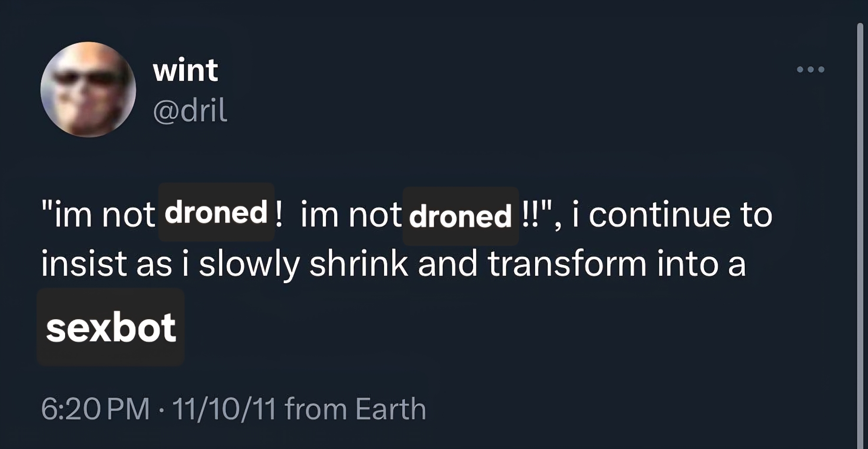
Task: Open the profile via display name wint
Action: [x=185, y=70]
